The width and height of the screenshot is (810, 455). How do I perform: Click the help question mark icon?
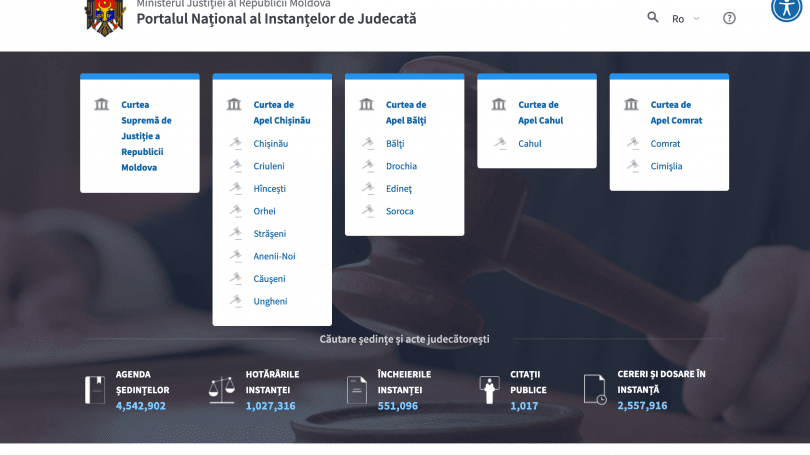coord(729,19)
